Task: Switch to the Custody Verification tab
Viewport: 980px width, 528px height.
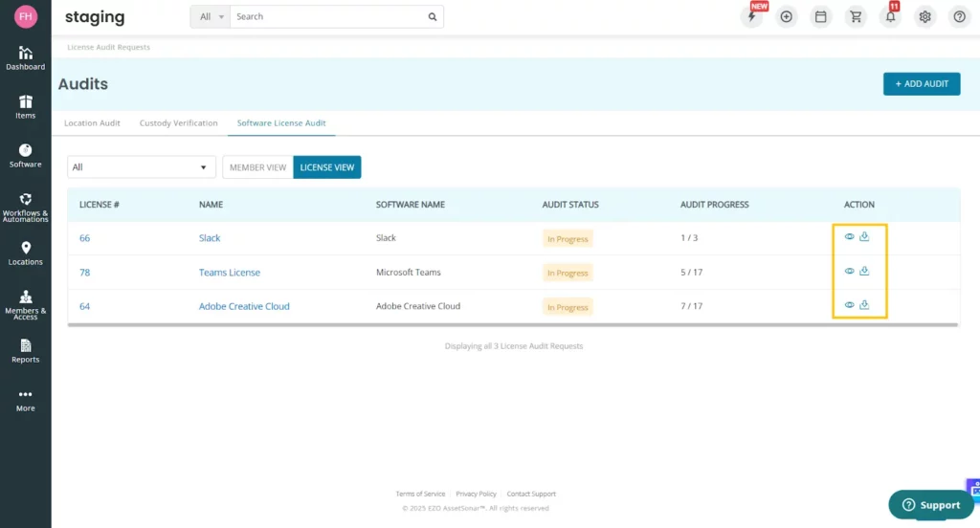Action: click(x=178, y=123)
